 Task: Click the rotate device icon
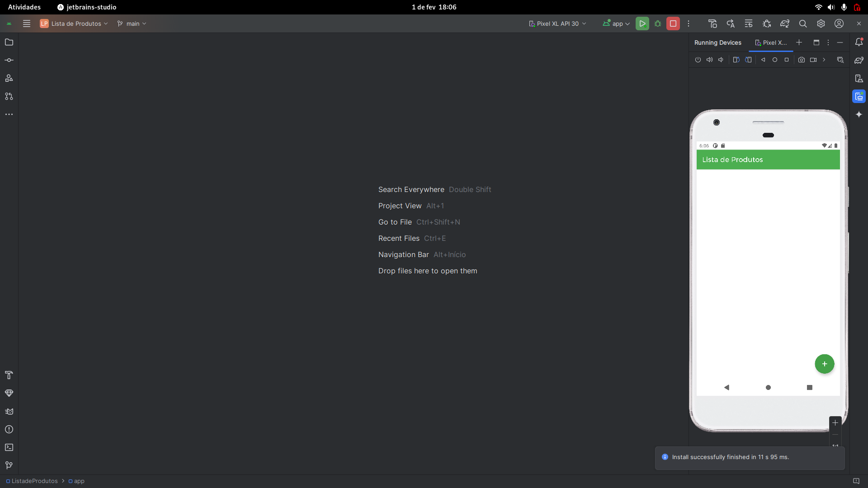click(x=736, y=60)
